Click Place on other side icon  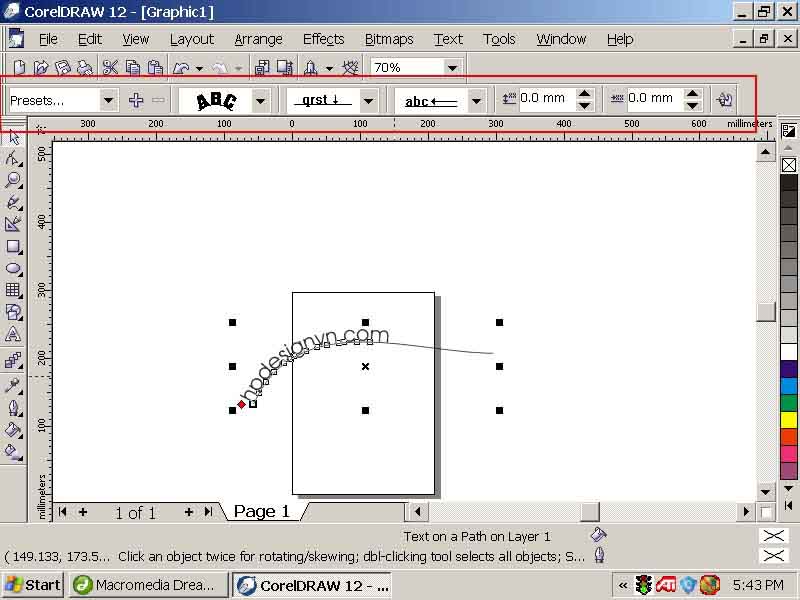(724, 99)
